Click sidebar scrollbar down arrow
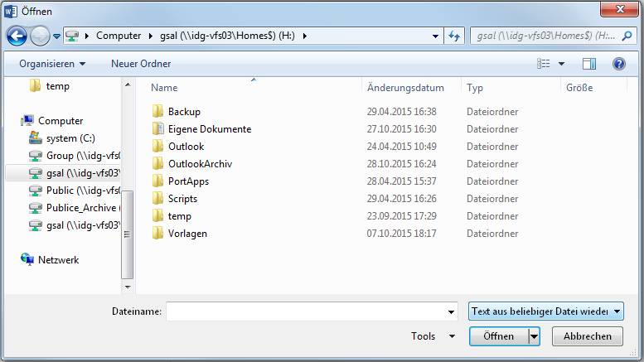 (128, 287)
